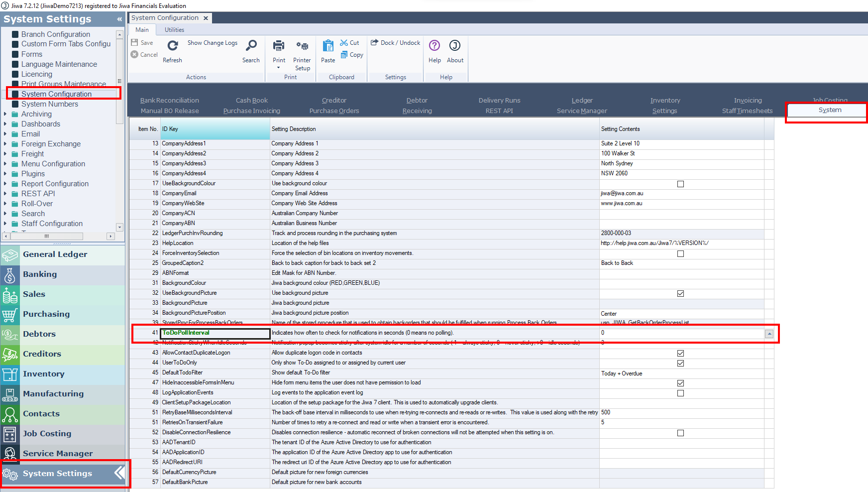Click the About icon
This screenshot has width=868, height=492.
pyautogui.click(x=455, y=46)
